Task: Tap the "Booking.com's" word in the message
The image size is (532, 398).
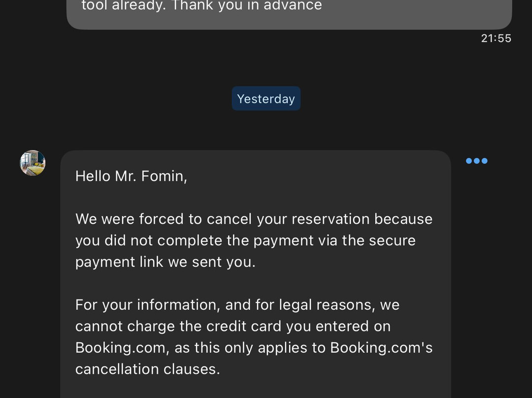Action: click(381, 347)
